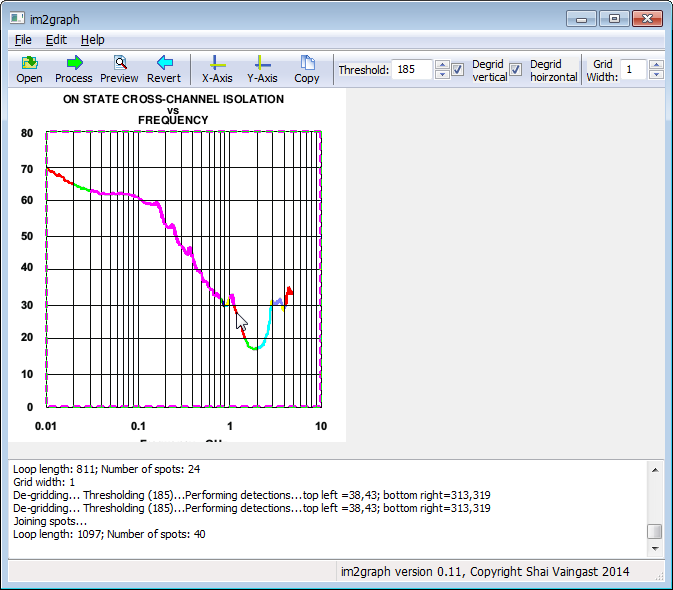Screen dimensions: 673x590
Task: Click the log panel scrollbar up arrow
Action: tap(654, 470)
